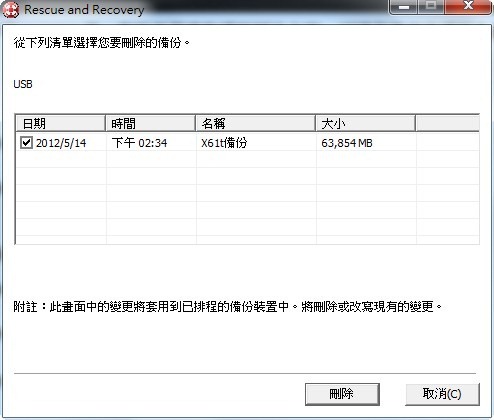The image size is (494, 420).
Task: Sort by the 名稱 column header
Action: (256, 124)
